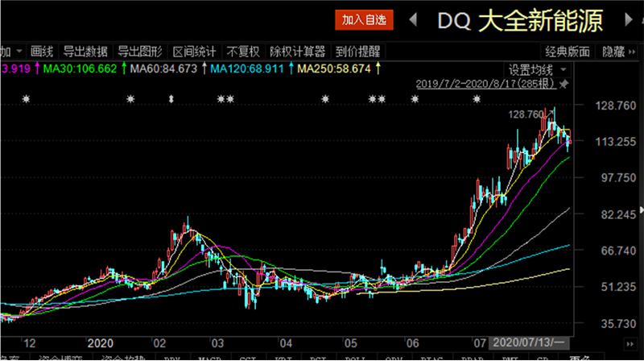Switch to 经典版面 classic layout
The height and width of the screenshot is (361, 644).
(x=568, y=52)
